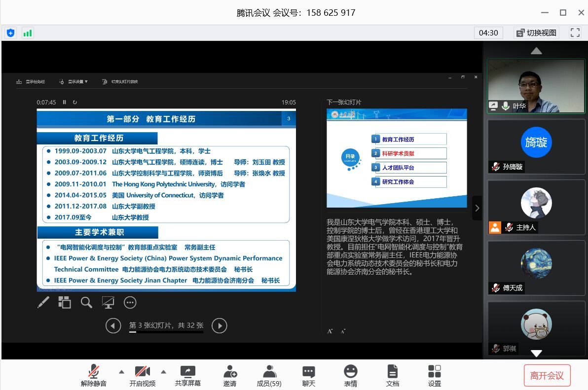Click the green signal strength icon

click(27, 33)
